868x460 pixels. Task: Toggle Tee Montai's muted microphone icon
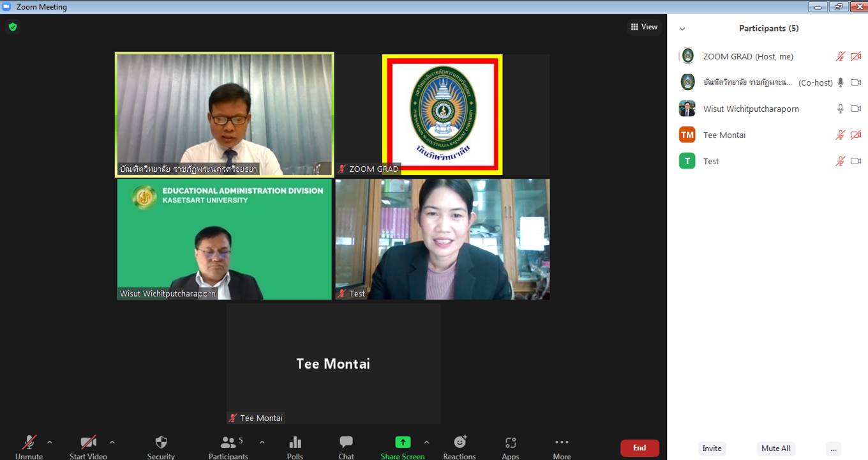pos(840,135)
